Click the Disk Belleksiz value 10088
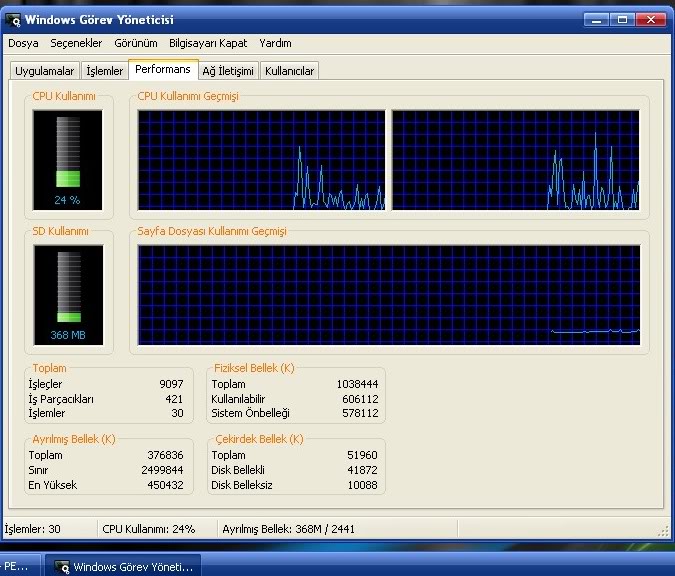Image resolution: width=675 pixels, height=576 pixels. point(362,485)
